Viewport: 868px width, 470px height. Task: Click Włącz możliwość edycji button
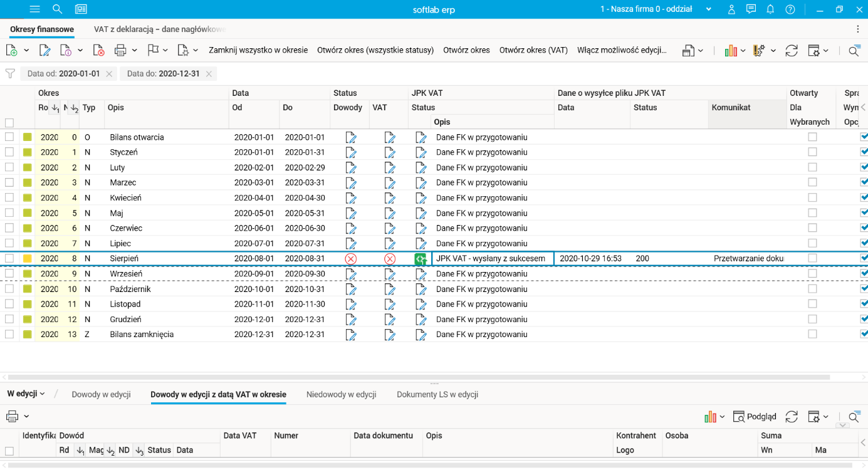coord(622,50)
